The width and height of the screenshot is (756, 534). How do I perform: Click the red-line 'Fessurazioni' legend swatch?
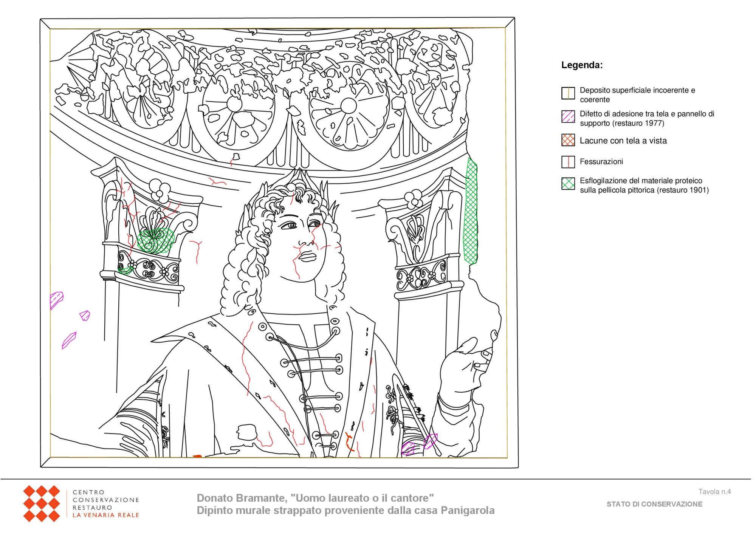click(x=568, y=162)
